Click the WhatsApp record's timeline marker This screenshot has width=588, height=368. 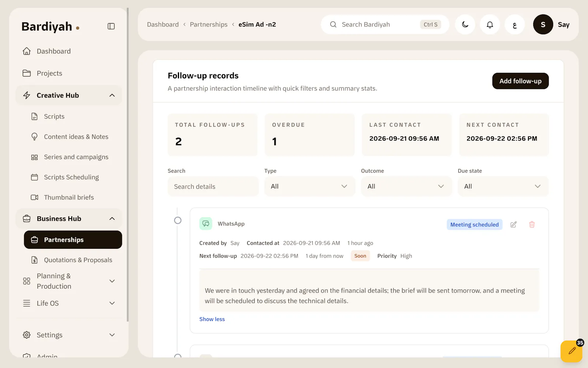(x=178, y=220)
